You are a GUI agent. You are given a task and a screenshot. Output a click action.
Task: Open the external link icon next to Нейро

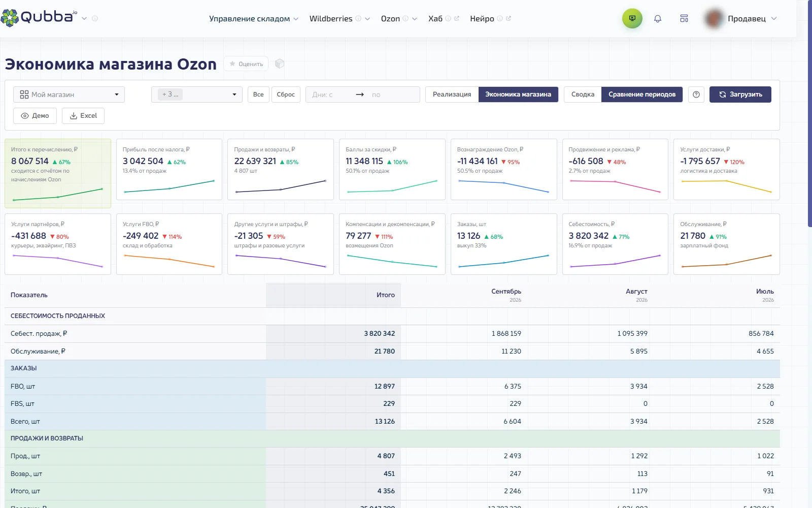coord(509,19)
